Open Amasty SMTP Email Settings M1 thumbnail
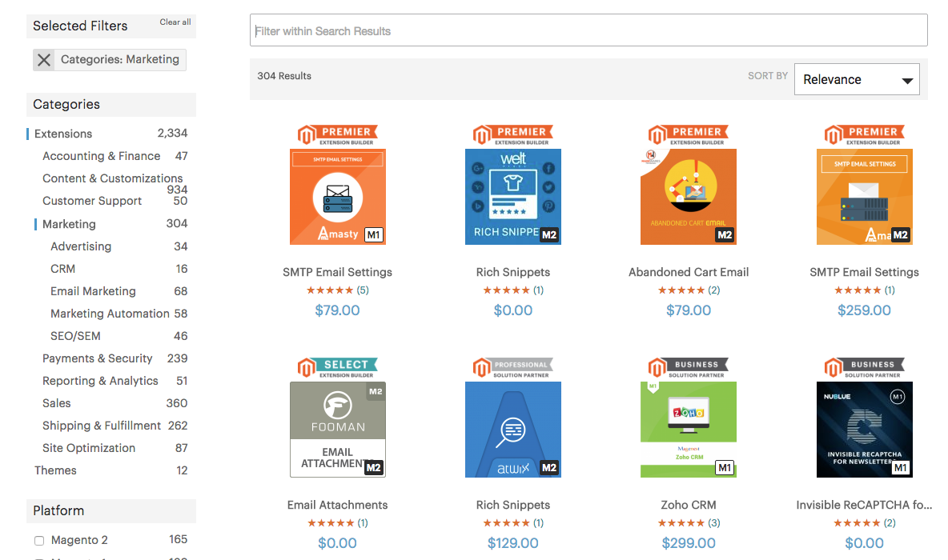 pos(337,197)
